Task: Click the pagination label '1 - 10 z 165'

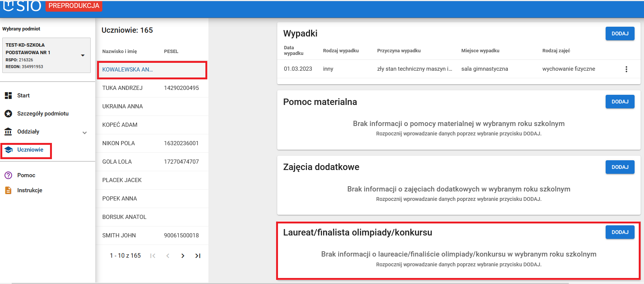Action: pyautogui.click(x=125, y=256)
